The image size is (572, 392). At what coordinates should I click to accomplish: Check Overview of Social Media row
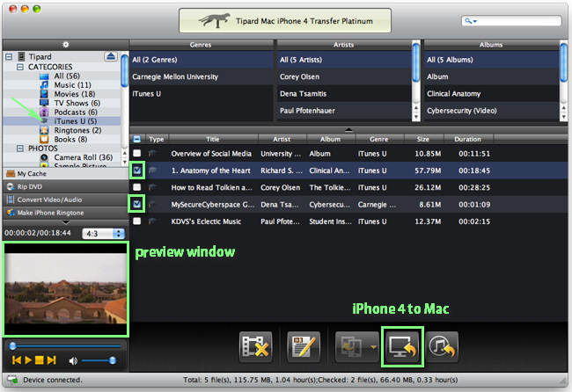tap(136, 153)
